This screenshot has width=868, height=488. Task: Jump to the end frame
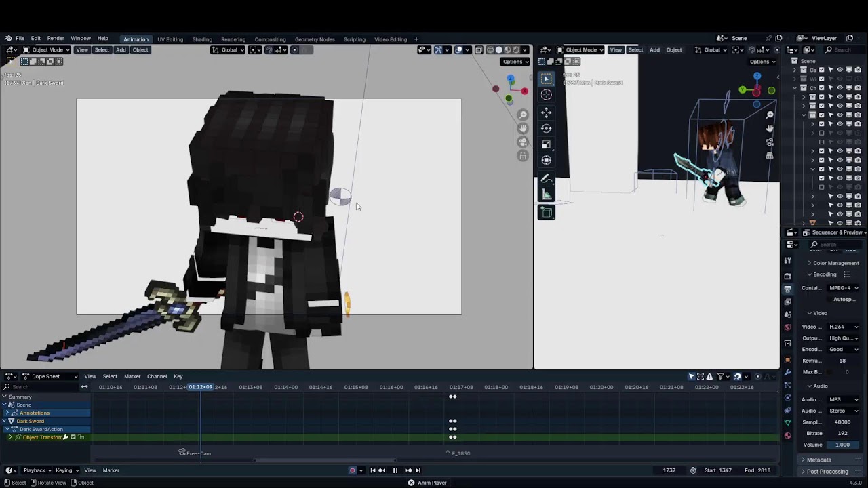coord(418,470)
